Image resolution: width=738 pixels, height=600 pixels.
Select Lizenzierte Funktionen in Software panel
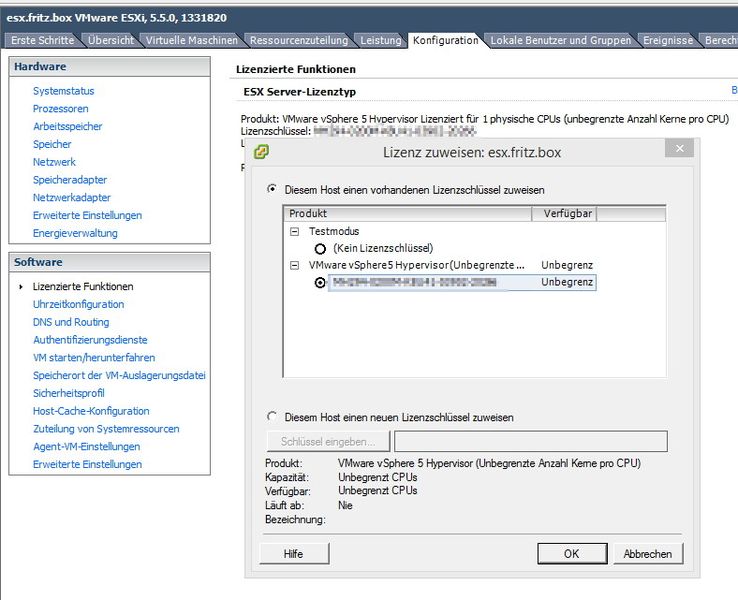[x=83, y=287]
